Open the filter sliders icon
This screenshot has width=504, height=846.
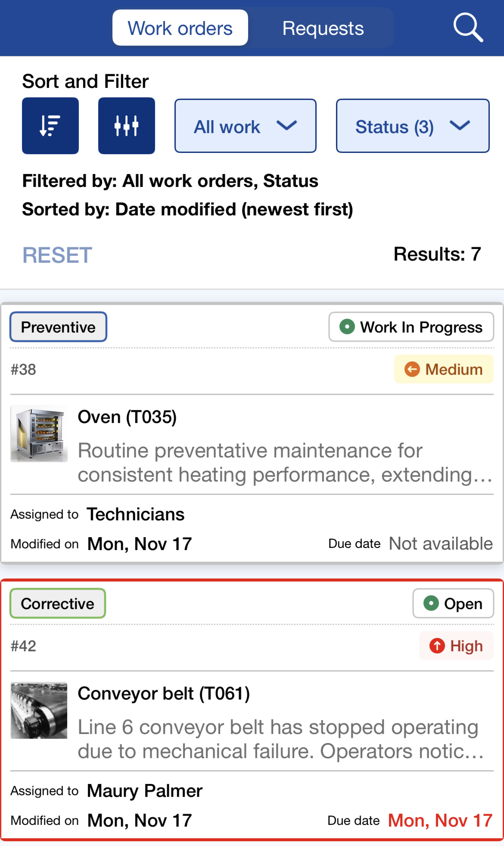(x=126, y=126)
